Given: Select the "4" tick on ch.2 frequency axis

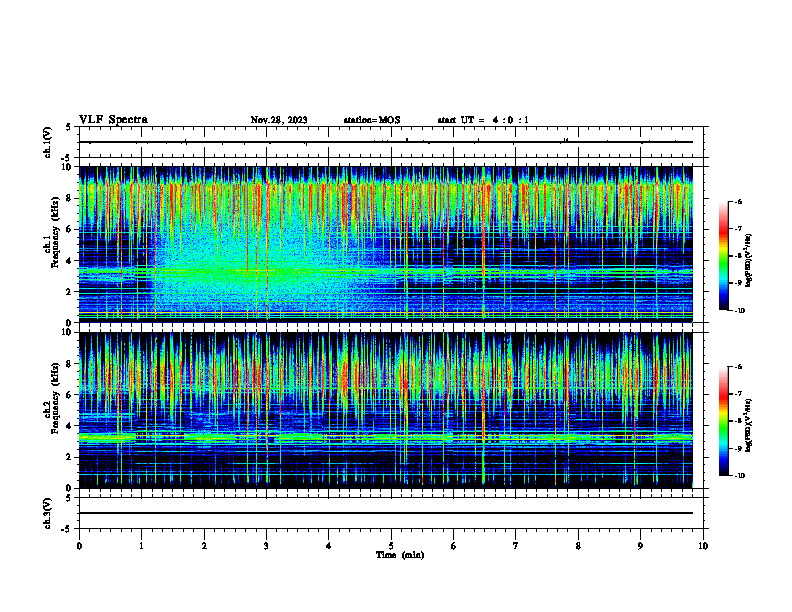Looking at the screenshot, I should tap(71, 426).
